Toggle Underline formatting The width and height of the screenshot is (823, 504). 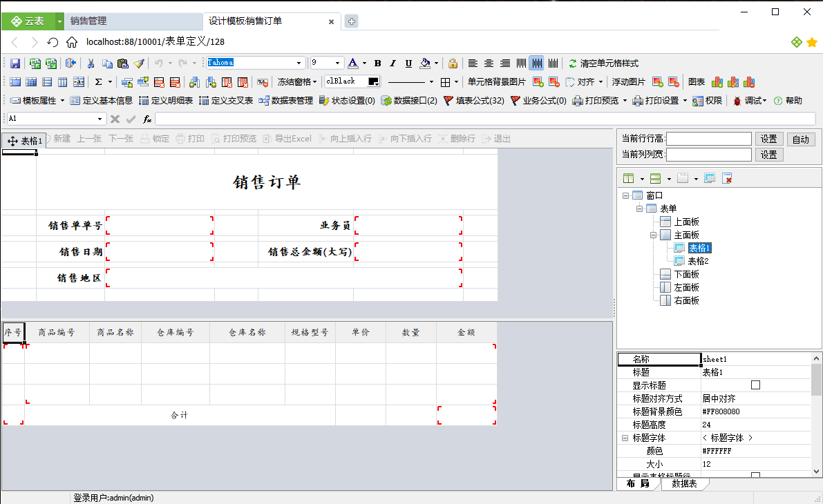[408, 64]
